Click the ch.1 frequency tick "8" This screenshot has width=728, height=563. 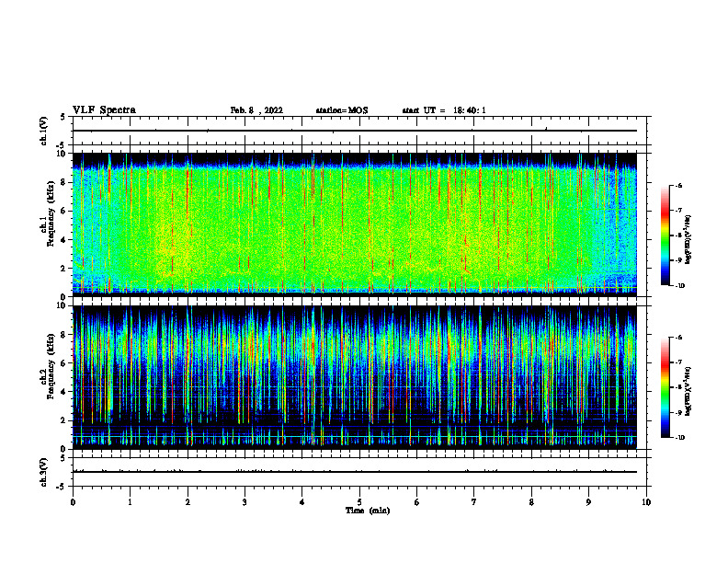pyautogui.click(x=64, y=182)
